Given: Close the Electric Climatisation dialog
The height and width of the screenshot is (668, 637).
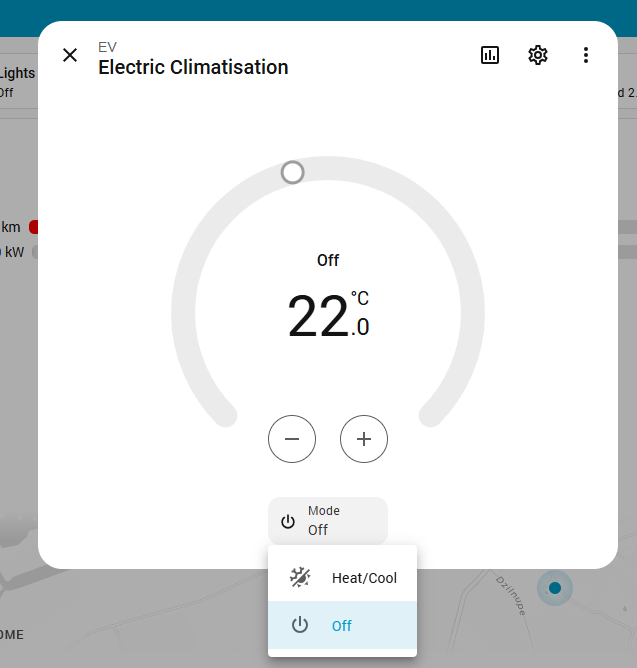Looking at the screenshot, I should point(70,55).
